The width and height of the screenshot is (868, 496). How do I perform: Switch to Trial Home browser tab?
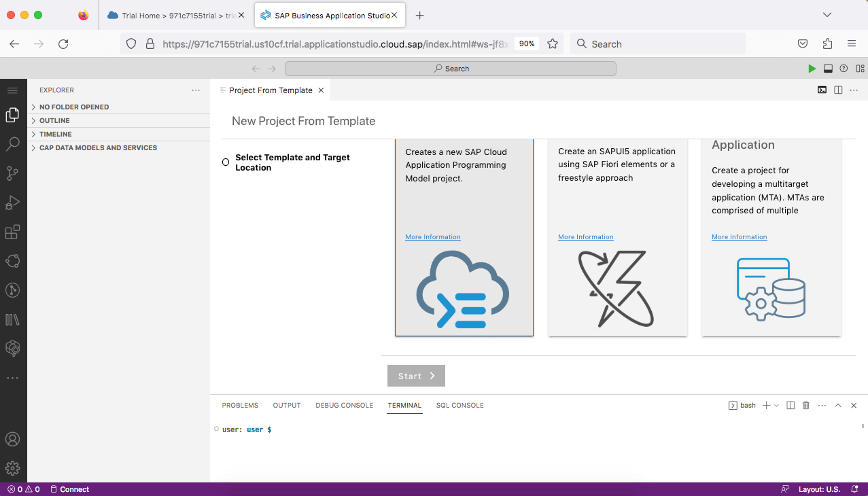pos(176,15)
